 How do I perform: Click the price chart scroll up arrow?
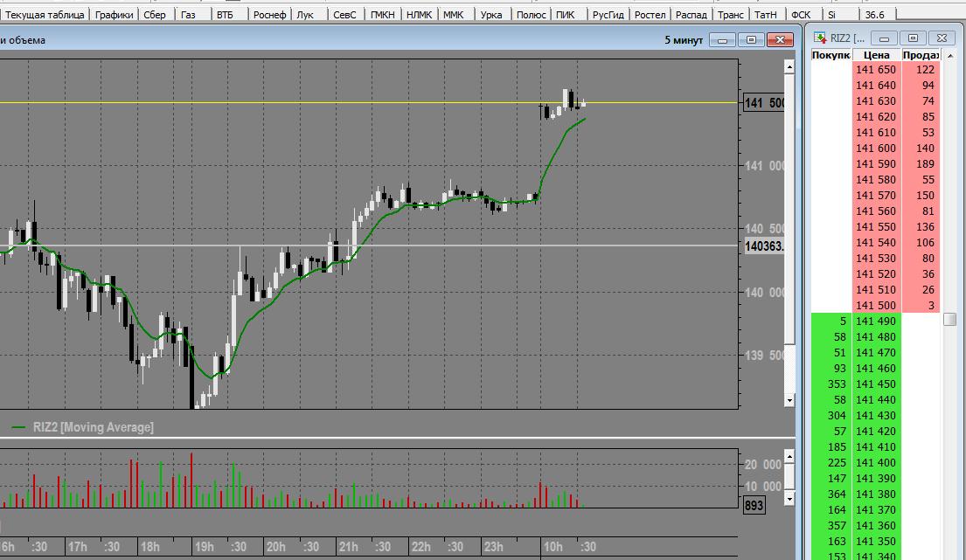click(789, 67)
